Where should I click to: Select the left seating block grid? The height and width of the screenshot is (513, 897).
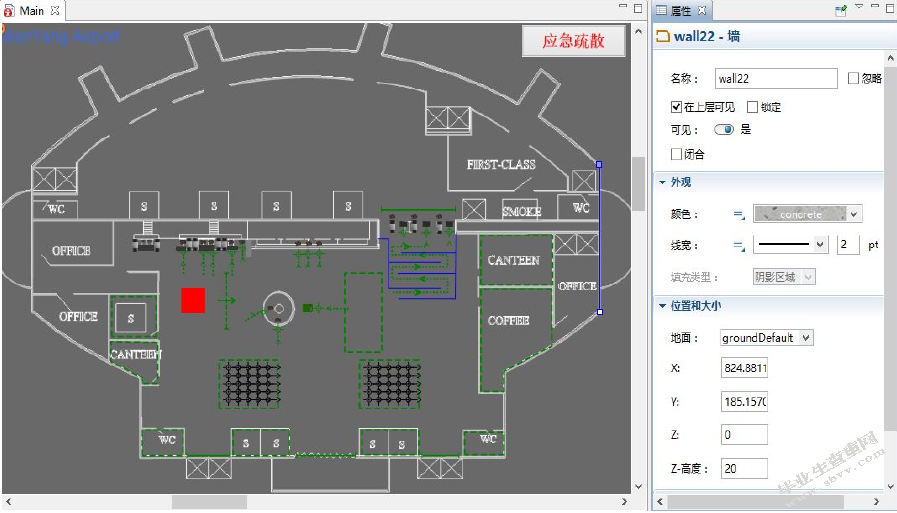250,384
